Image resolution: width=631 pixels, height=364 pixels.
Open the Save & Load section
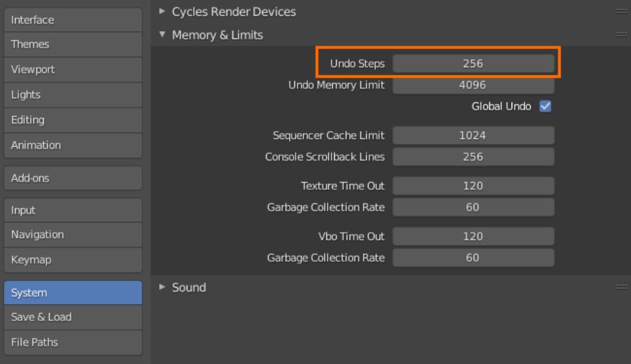[x=73, y=317]
